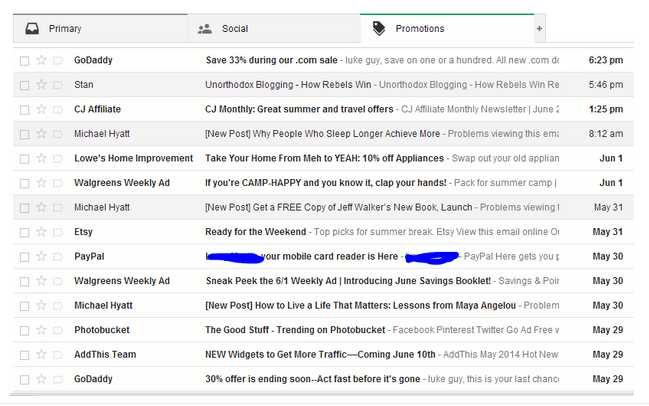The width and height of the screenshot is (649, 406).
Task: Open '10% off Appliances' Lowe's email
Action: click(x=324, y=158)
